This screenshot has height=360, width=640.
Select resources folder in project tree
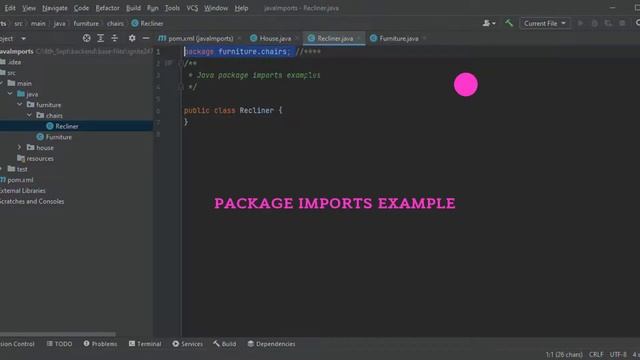click(40, 158)
